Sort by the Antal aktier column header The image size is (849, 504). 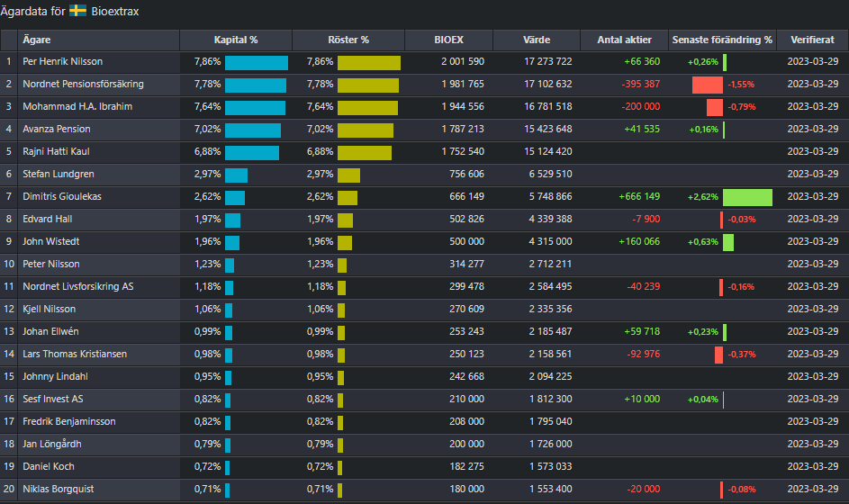(x=624, y=40)
